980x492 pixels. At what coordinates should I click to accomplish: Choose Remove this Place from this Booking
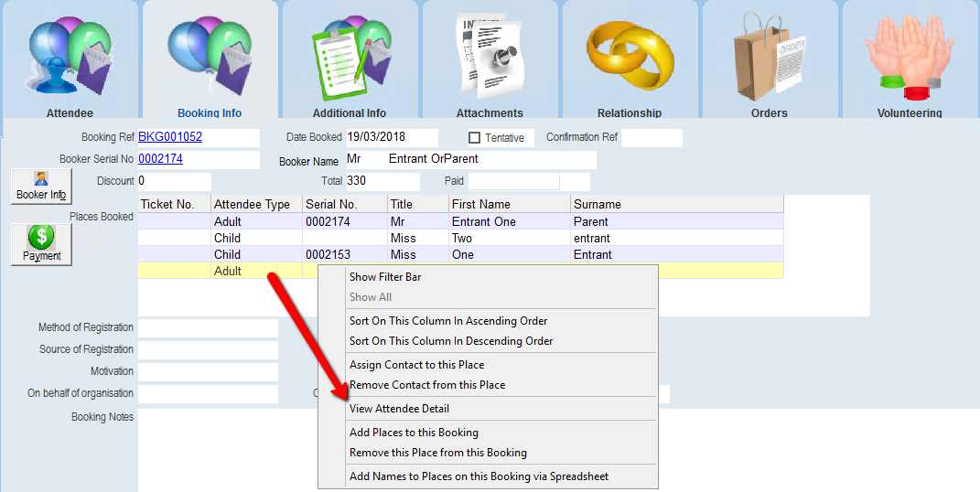pos(437,453)
